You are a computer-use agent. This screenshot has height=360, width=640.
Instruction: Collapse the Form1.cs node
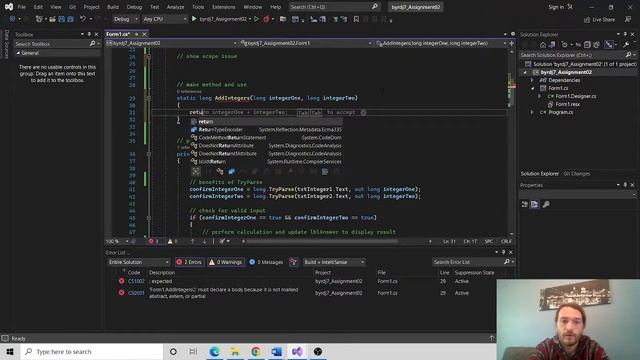(532, 88)
